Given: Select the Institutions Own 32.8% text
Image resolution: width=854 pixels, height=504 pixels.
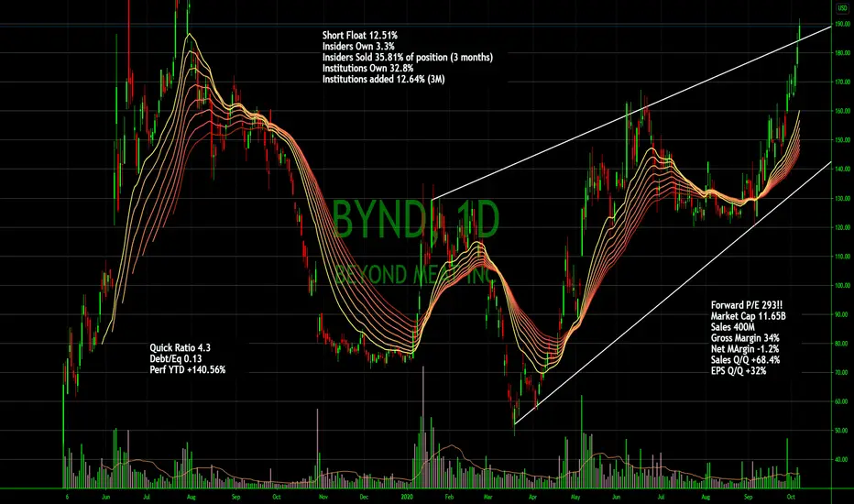Looking at the screenshot, I should [x=367, y=68].
